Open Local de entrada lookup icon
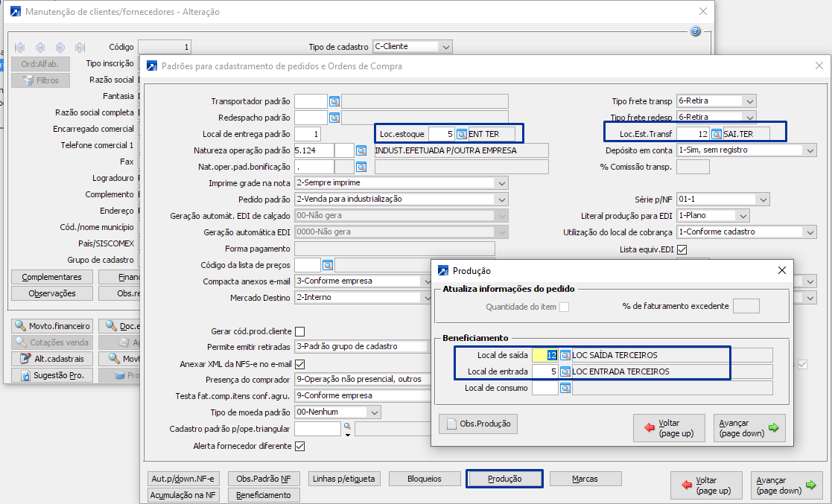The width and height of the screenshot is (832, 504). point(565,372)
